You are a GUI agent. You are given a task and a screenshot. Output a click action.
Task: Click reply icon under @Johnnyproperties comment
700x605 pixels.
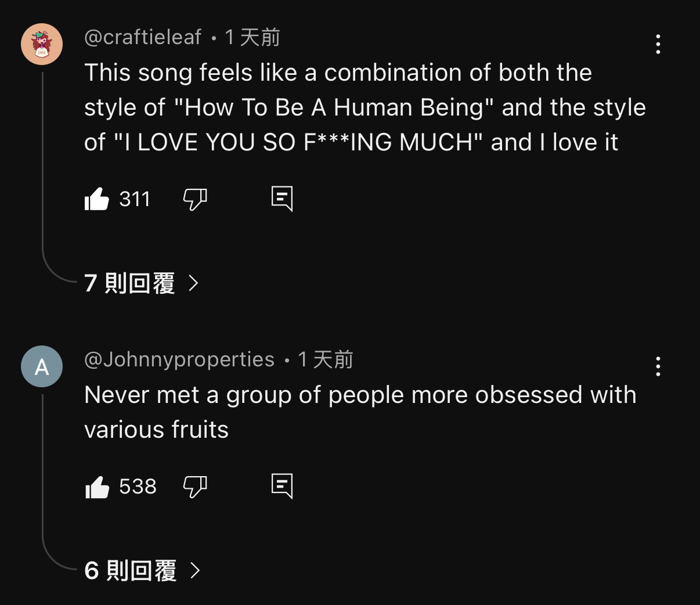tap(282, 486)
